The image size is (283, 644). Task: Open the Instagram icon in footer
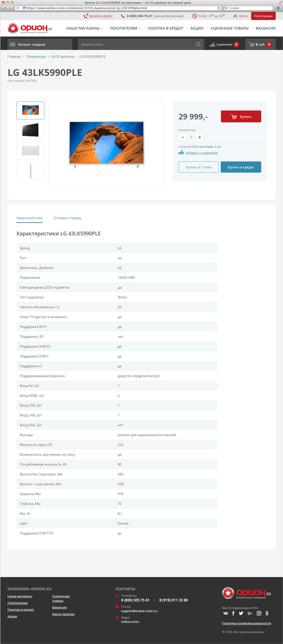(259, 613)
